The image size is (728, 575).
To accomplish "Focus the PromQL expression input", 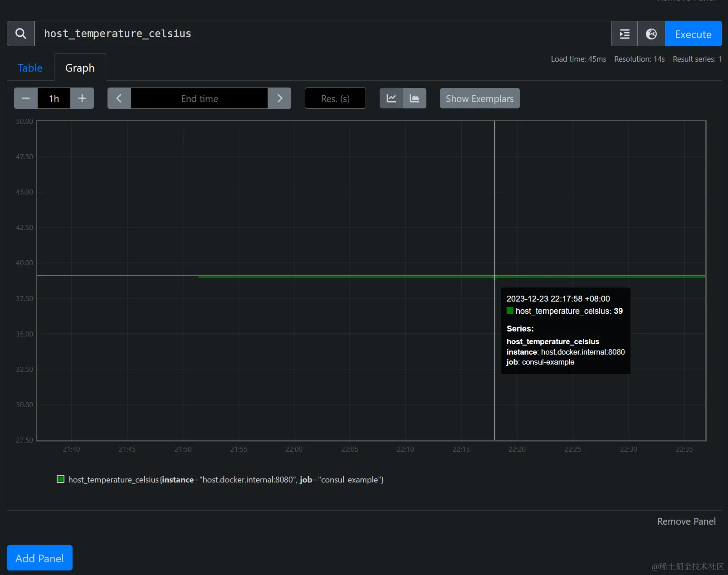I will 323,34.
